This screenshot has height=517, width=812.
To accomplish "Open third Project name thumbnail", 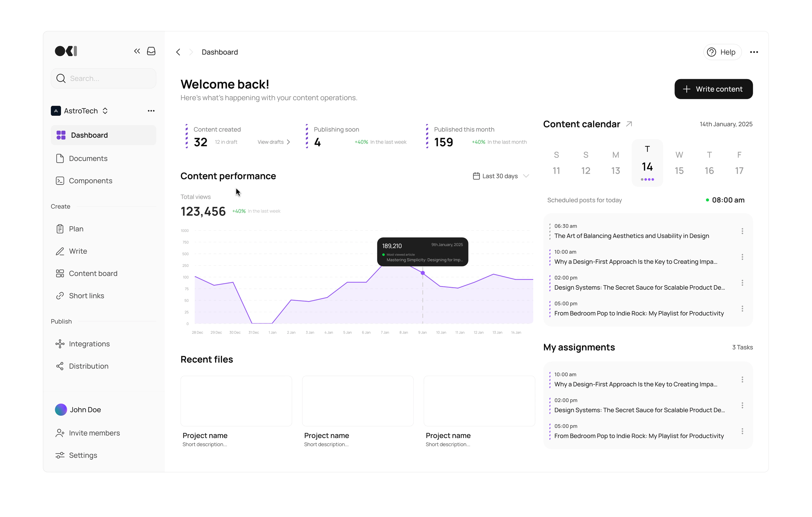I will click(x=479, y=401).
